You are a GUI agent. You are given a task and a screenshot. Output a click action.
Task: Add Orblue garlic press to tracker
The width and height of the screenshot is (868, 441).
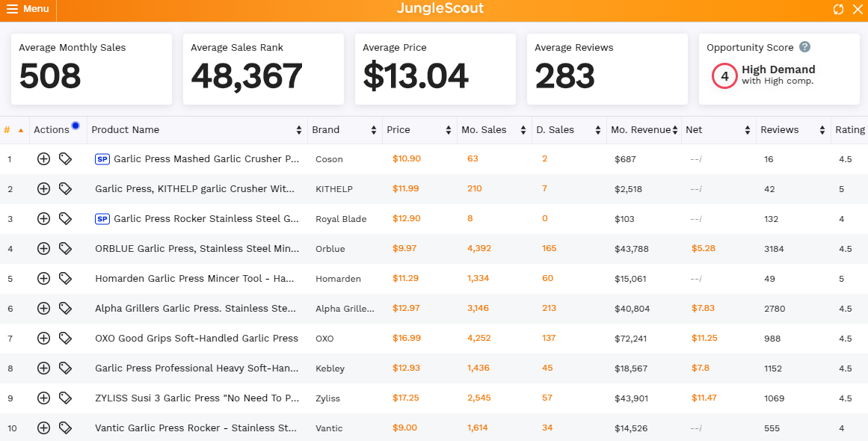pyautogui.click(x=43, y=249)
